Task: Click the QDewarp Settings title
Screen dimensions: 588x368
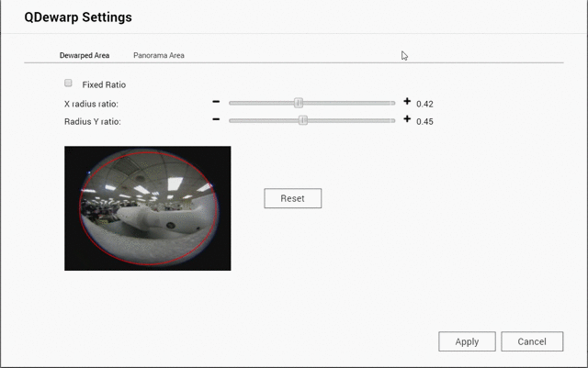Action: (77, 17)
